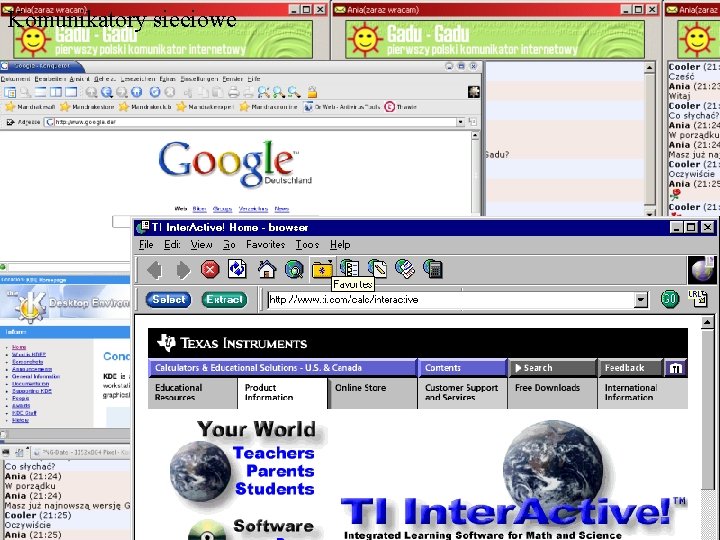Screen dimensions: 720x540
Task: Select Free Downloads tab
Action: point(552,393)
